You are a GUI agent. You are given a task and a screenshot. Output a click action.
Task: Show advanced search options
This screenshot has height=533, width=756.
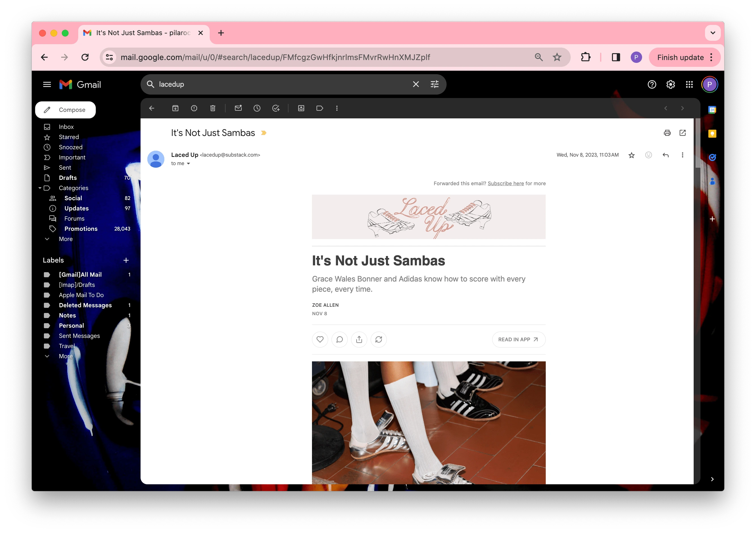(435, 84)
